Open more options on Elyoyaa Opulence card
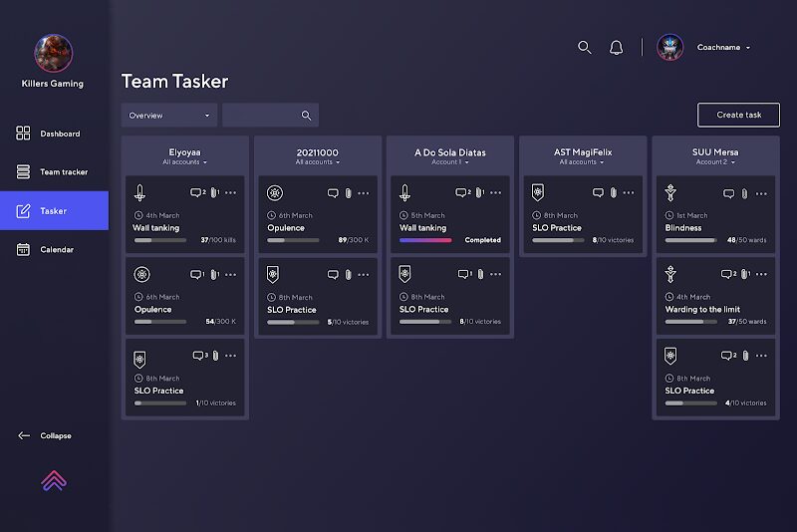 (x=231, y=274)
